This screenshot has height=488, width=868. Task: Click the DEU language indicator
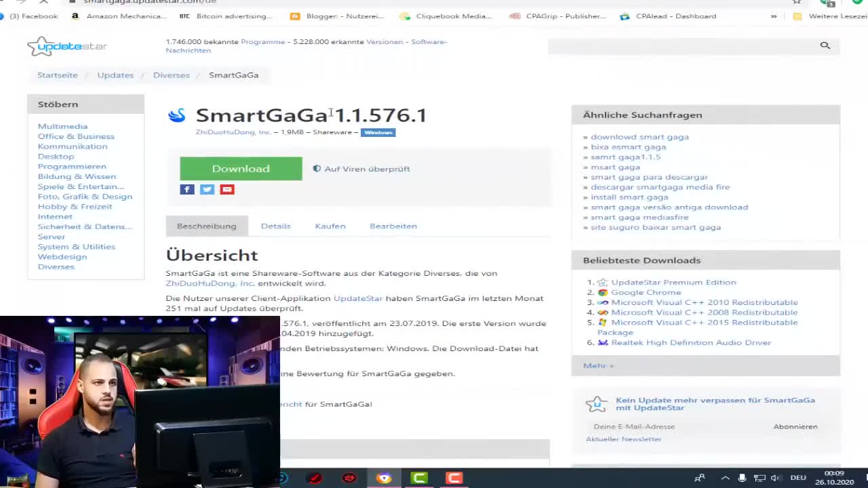tap(797, 478)
